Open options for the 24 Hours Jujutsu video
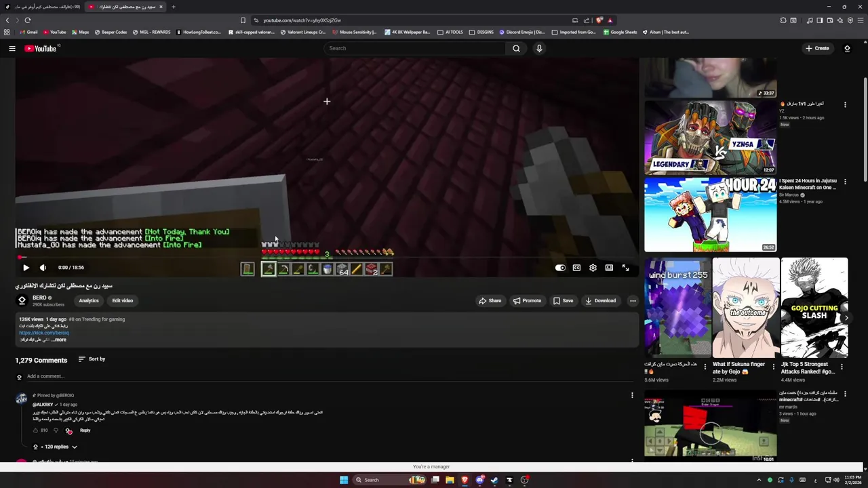Screen dimensions: 868x488 click(845, 182)
